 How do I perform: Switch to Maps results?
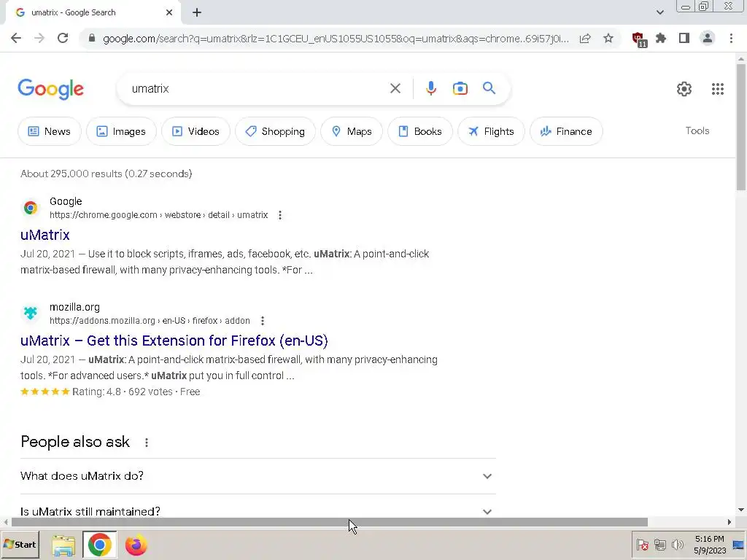pos(352,131)
